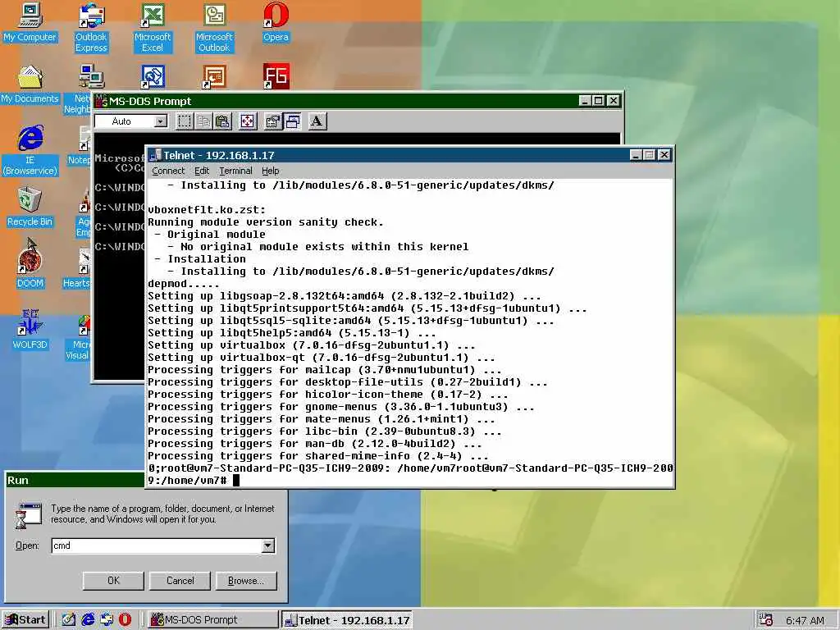Click the Font (A) icon in the MS-DOS Prompt toolbar

317,121
